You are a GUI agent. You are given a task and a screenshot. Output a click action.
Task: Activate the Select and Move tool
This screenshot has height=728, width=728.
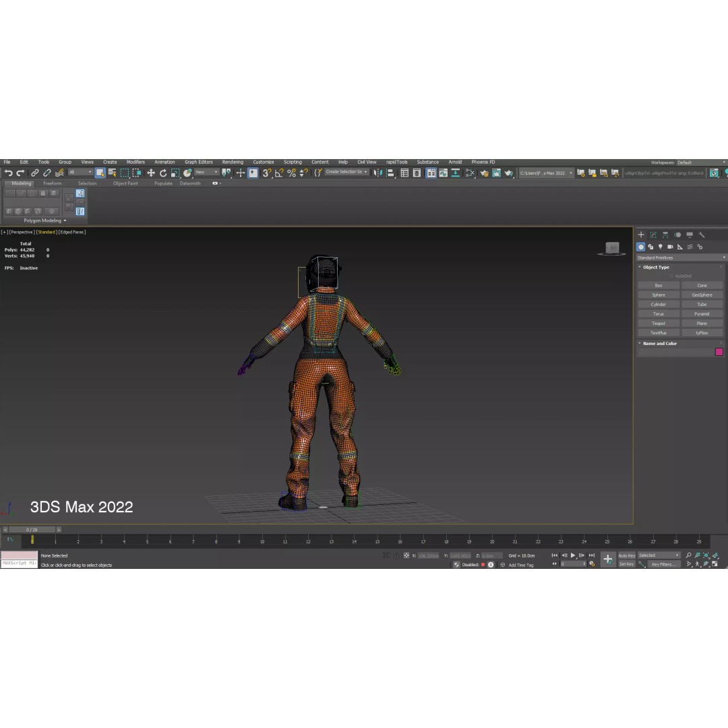(151, 173)
